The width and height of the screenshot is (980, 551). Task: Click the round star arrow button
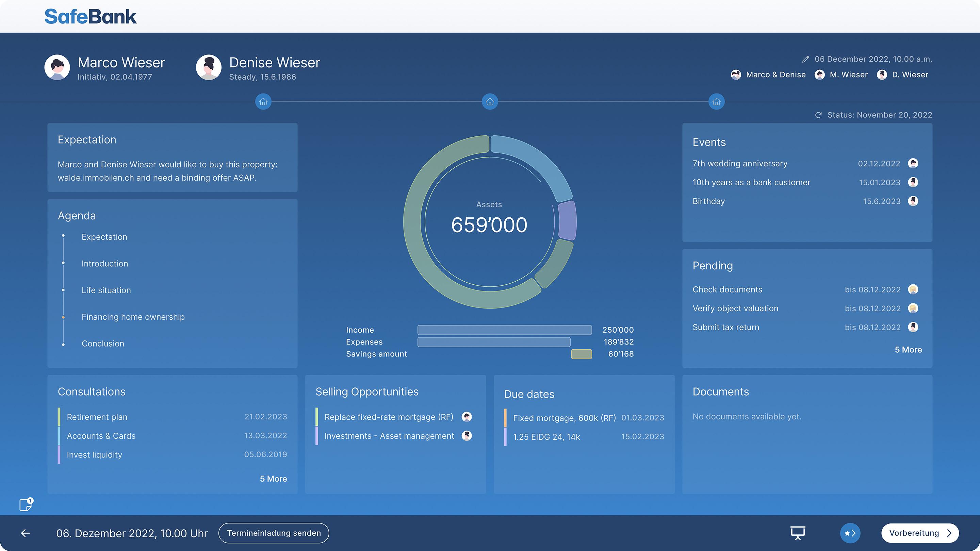click(850, 533)
